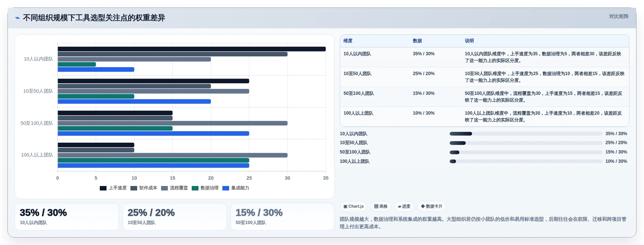Click the 100人以上团队 axis label on chart
This screenshot has height=245, width=644.
37,155
